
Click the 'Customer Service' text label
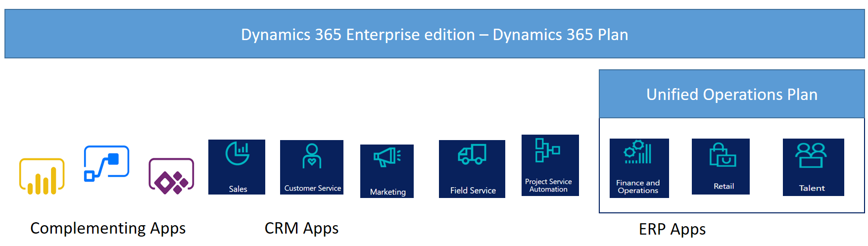pos(312,188)
